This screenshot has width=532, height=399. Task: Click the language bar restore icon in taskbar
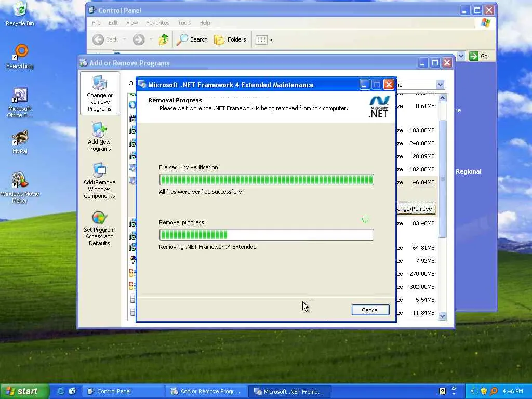[454, 388]
